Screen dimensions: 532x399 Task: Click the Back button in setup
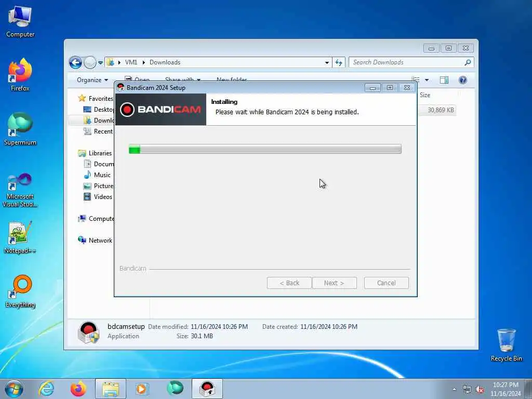click(289, 283)
